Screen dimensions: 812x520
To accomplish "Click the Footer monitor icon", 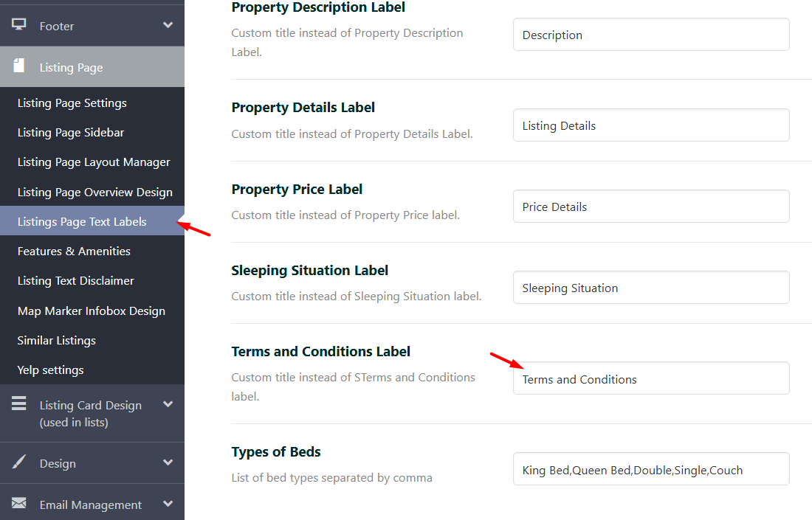I will [19, 25].
